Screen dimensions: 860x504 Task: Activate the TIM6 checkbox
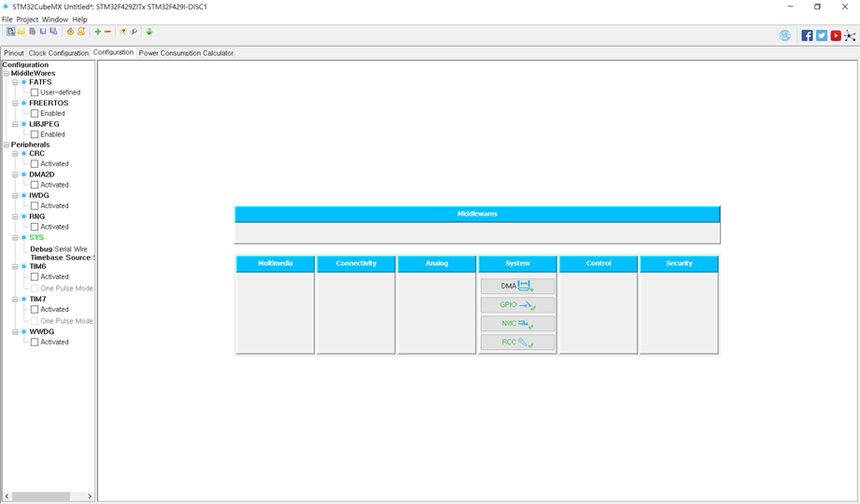(x=35, y=277)
